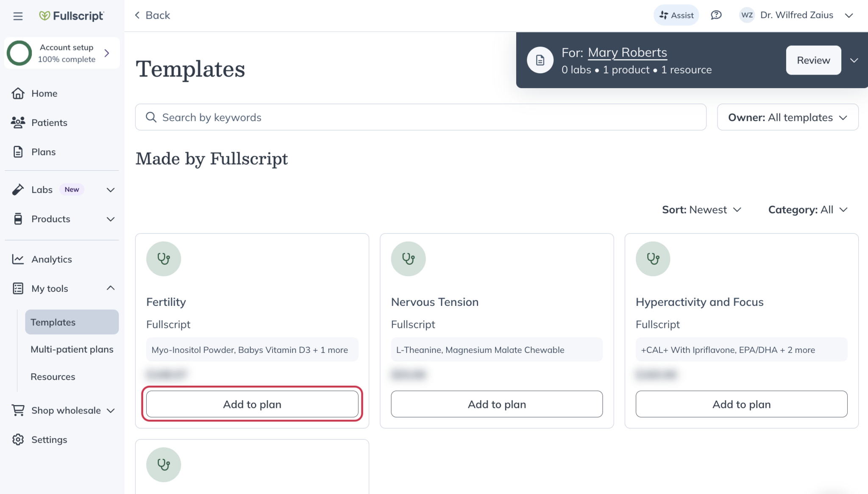Switch to the Templates menu item
This screenshot has width=868, height=494.
tap(53, 322)
